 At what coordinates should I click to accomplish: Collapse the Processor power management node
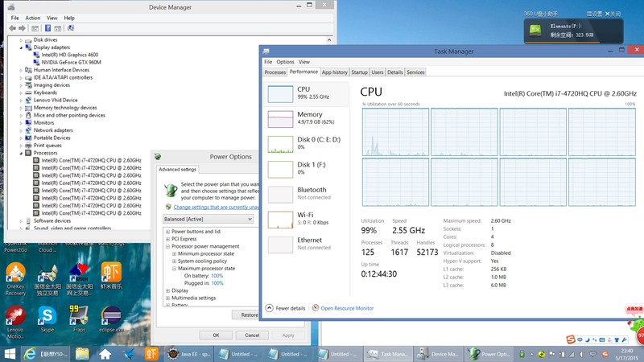(167, 246)
